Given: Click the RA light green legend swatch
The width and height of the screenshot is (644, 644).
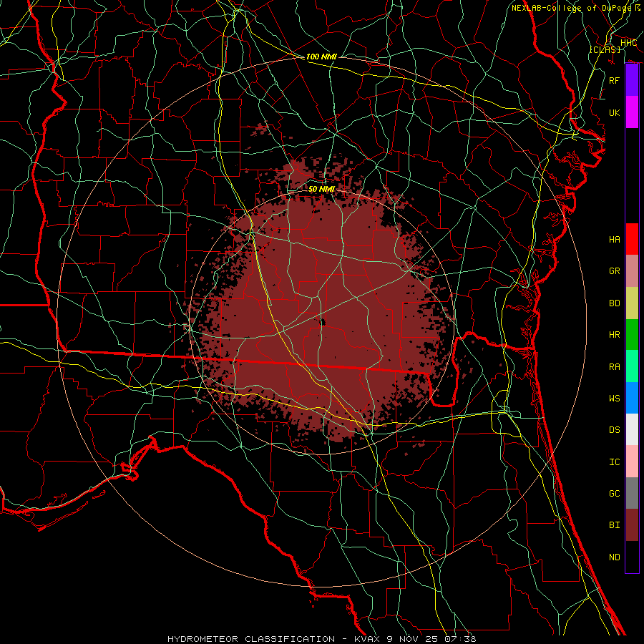Looking at the screenshot, I should pyautogui.click(x=632, y=366).
